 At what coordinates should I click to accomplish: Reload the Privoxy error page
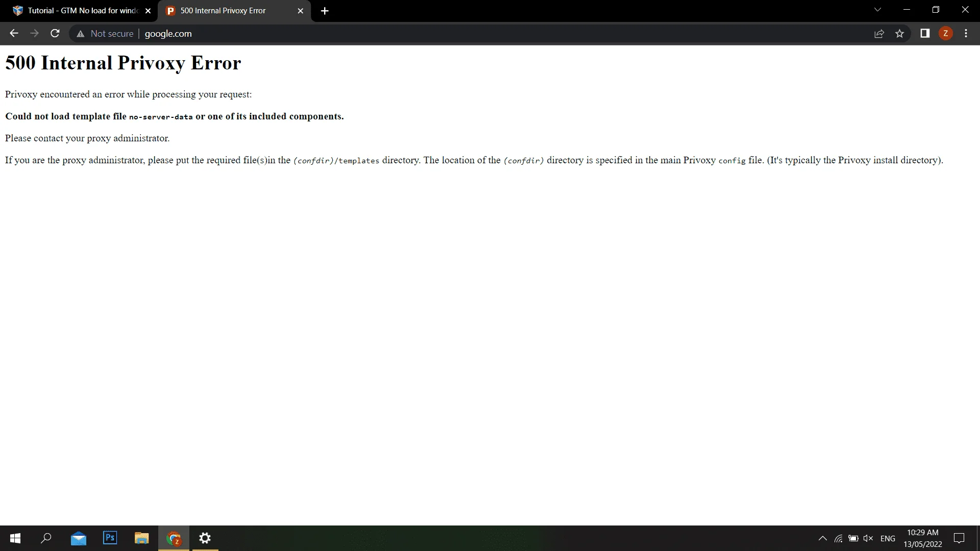tap(55, 34)
